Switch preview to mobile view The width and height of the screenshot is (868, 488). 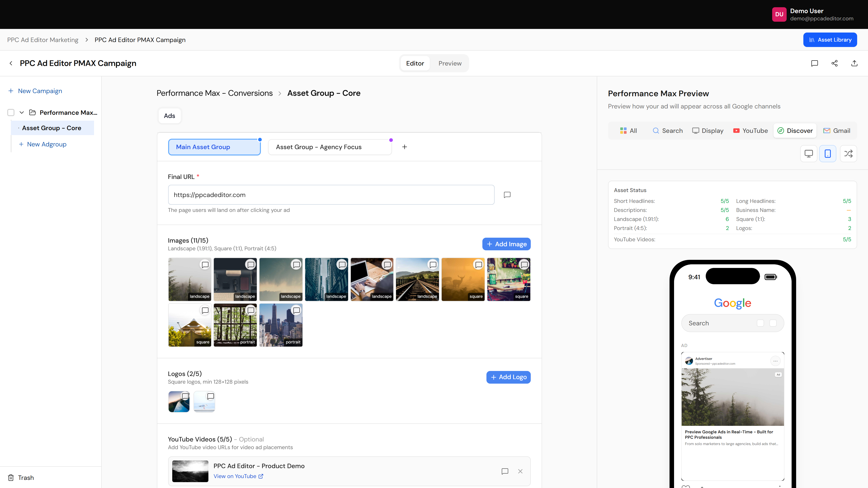click(828, 154)
